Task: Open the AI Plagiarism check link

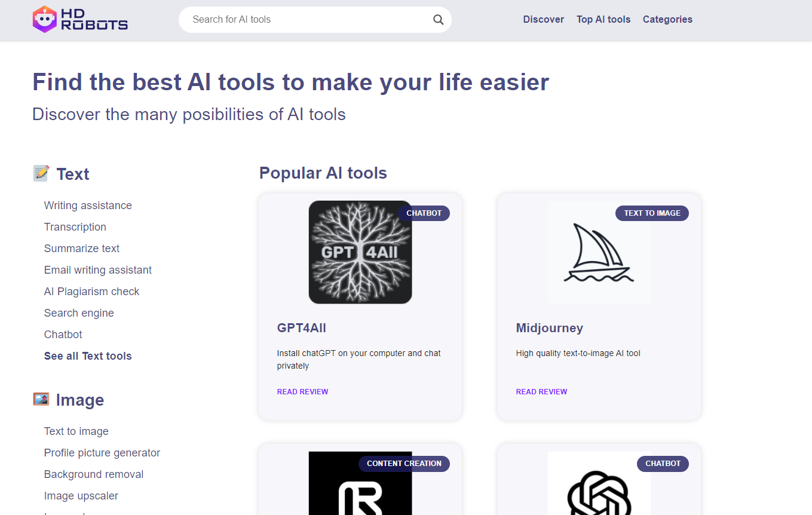Action: tap(91, 292)
